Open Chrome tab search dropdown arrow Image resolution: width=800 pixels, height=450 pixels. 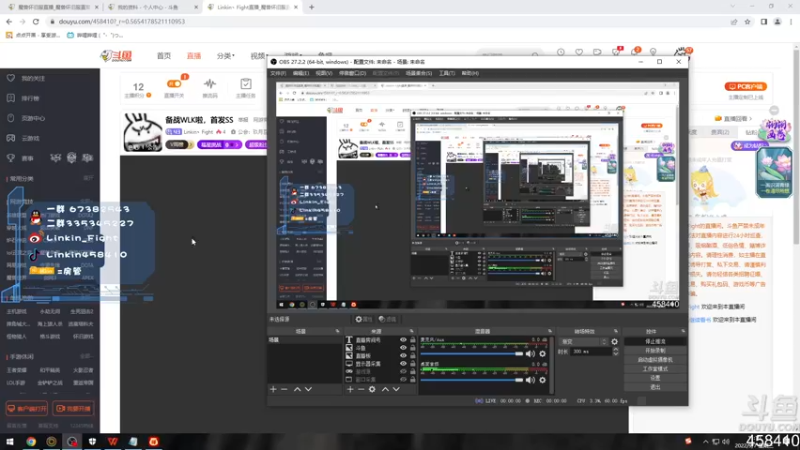coord(733,7)
